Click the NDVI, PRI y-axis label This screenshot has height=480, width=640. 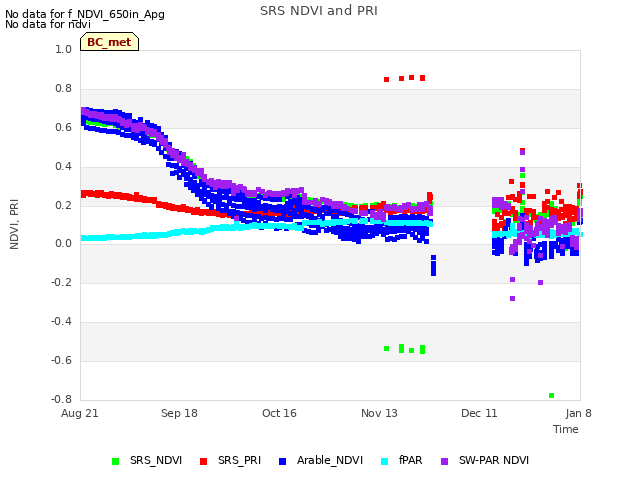14,224
